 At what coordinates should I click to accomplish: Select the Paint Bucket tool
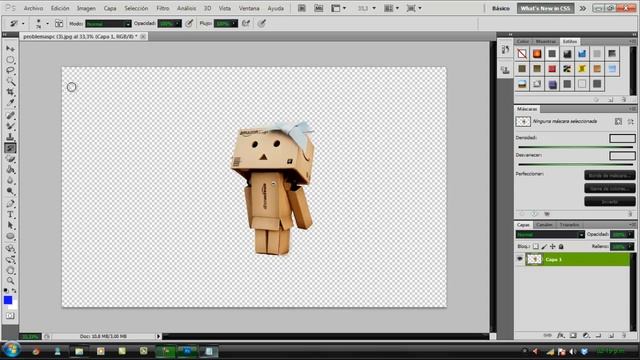[10, 170]
